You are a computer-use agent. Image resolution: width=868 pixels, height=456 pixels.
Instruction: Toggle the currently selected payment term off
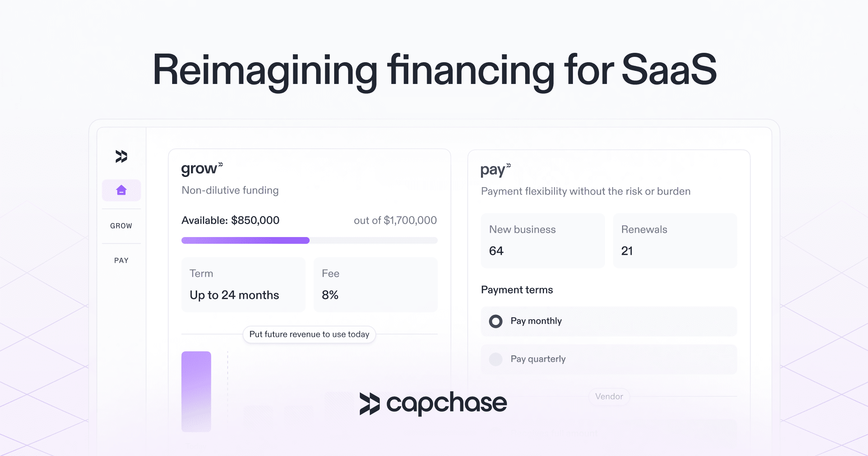pos(496,321)
